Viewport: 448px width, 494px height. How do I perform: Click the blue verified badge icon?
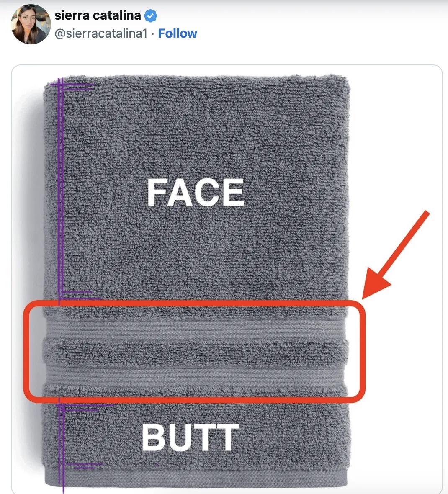click(x=151, y=16)
